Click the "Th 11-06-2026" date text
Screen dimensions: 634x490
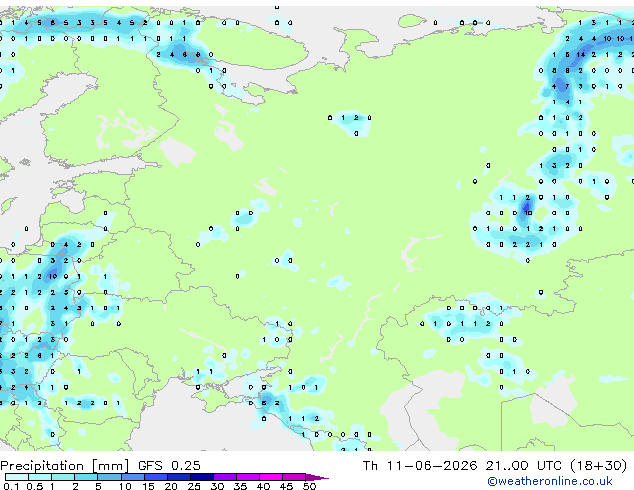point(420,466)
